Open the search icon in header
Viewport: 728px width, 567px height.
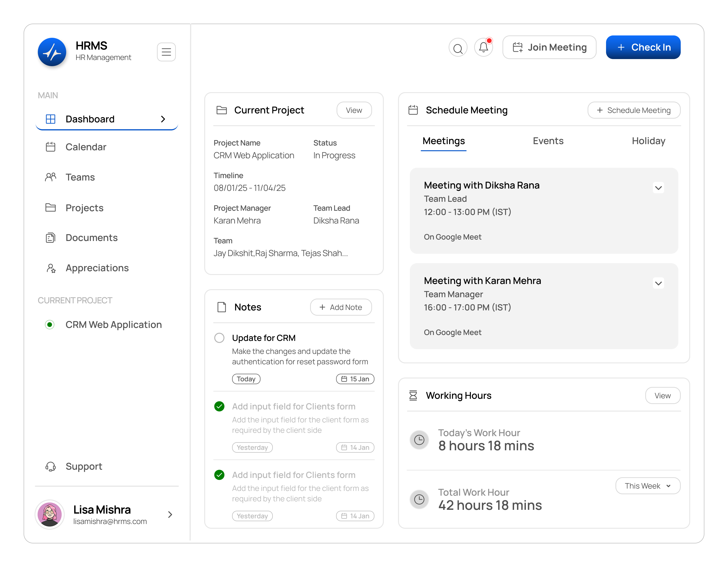click(x=458, y=48)
